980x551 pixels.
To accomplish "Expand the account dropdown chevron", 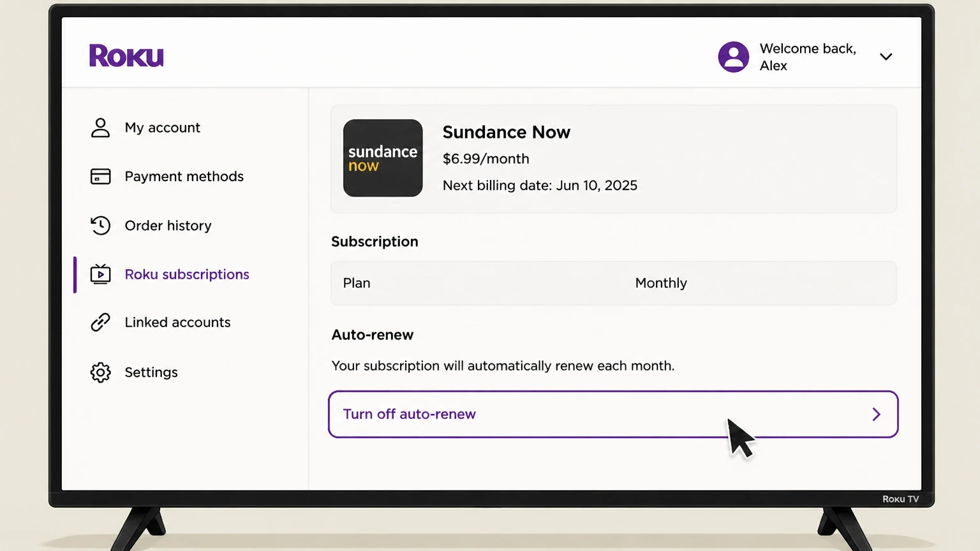I will pyautogui.click(x=886, y=57).
